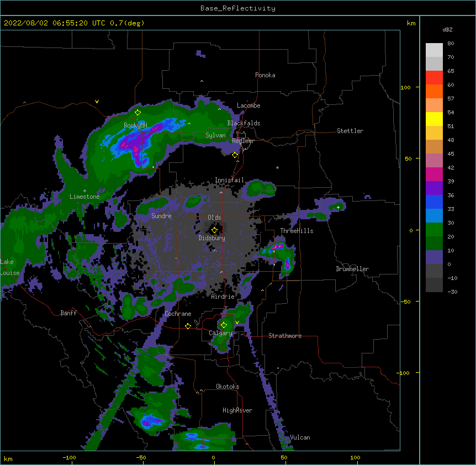Click the Innisfail label
Image resolution: width=476 pixels, height=465 pixels.
coord(229,180)
